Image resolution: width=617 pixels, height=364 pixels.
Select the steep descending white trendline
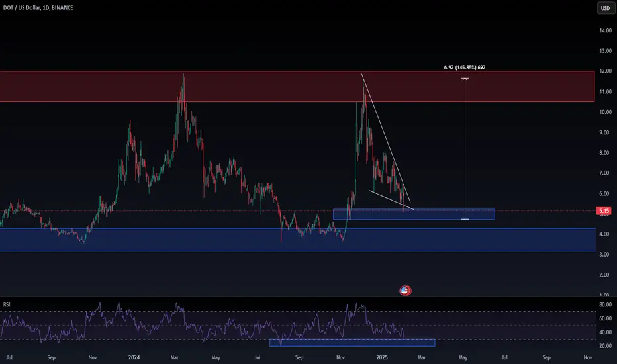click(386, 138)
